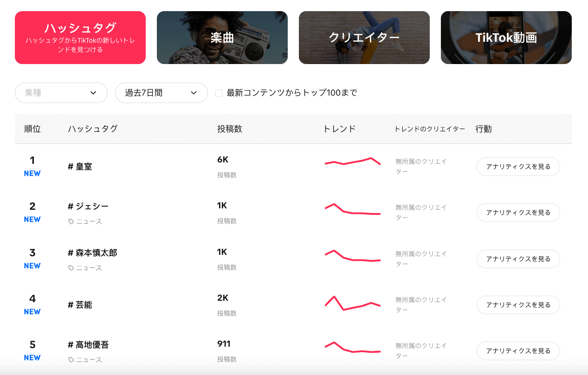Viewport: 588px width, 375px height.
Task: Open the trend sparkline chart for 皇室
Action: [353, 162]
